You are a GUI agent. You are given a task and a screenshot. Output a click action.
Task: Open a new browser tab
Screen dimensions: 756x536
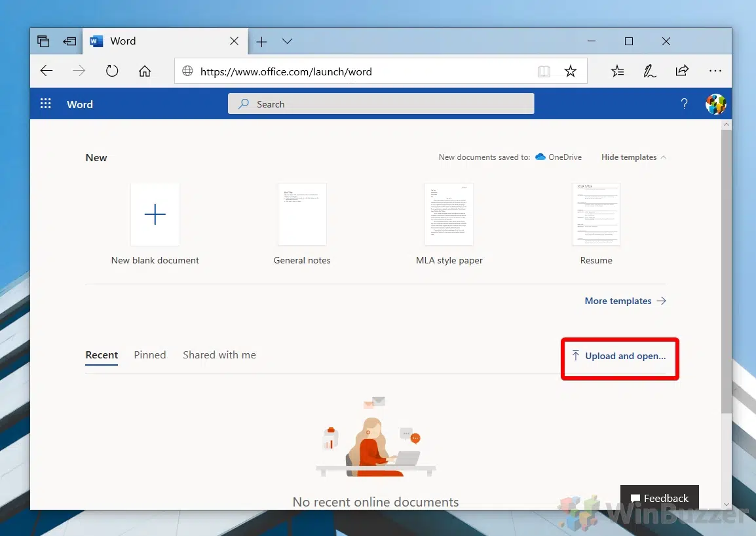pos(261,42)
